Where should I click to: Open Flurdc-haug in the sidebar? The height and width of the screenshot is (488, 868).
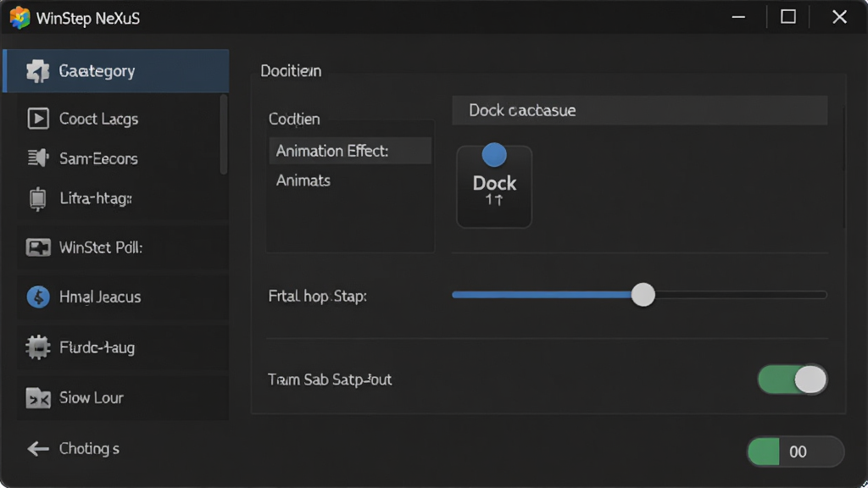point(123,347)
